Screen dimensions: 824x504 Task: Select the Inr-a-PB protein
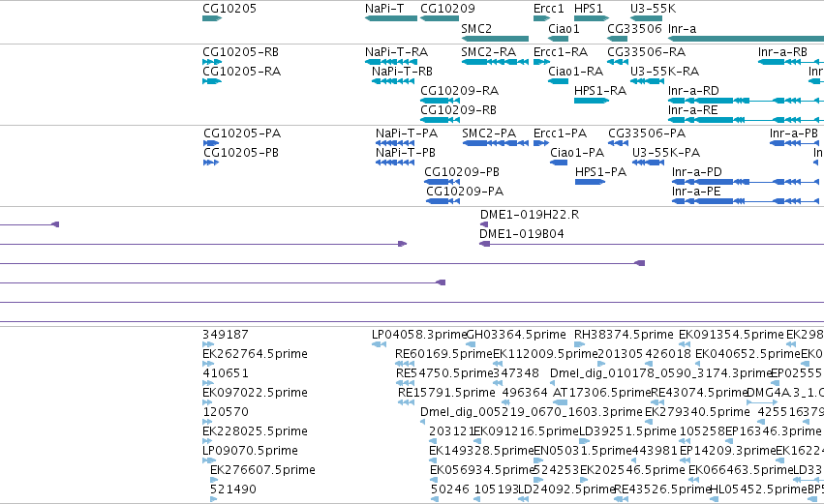coord(794,143)
